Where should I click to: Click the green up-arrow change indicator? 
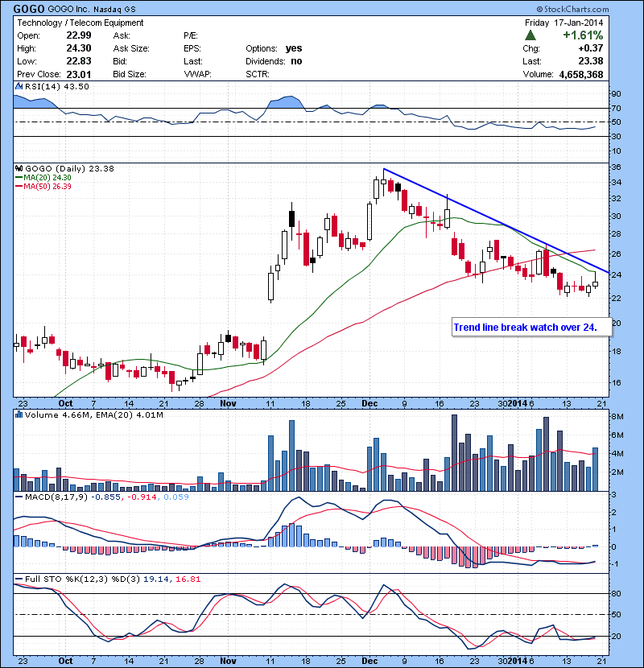pyautogui.click(x=530, y=35)
